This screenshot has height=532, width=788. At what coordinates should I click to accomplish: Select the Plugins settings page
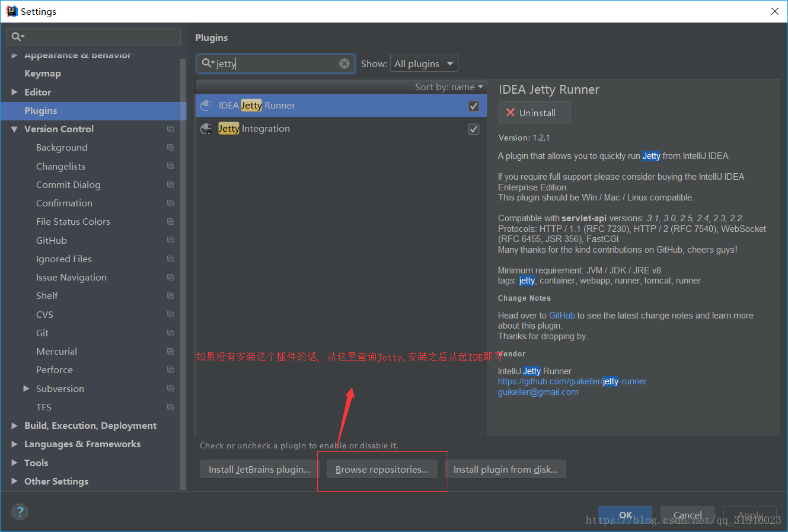coord(93,111)
